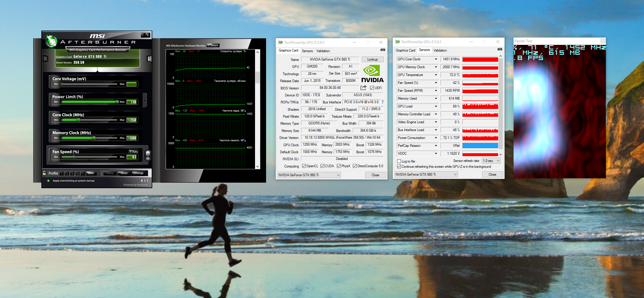This screenshot has height=298, width=644.
Task: Open the GPU Memory Clock sensor dropdown
Action: click(436, 67)
